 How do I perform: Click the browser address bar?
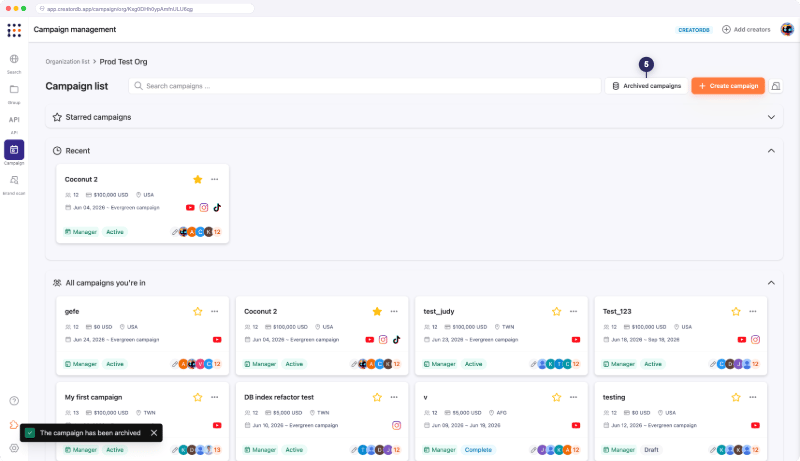click(x=145, y=9)
